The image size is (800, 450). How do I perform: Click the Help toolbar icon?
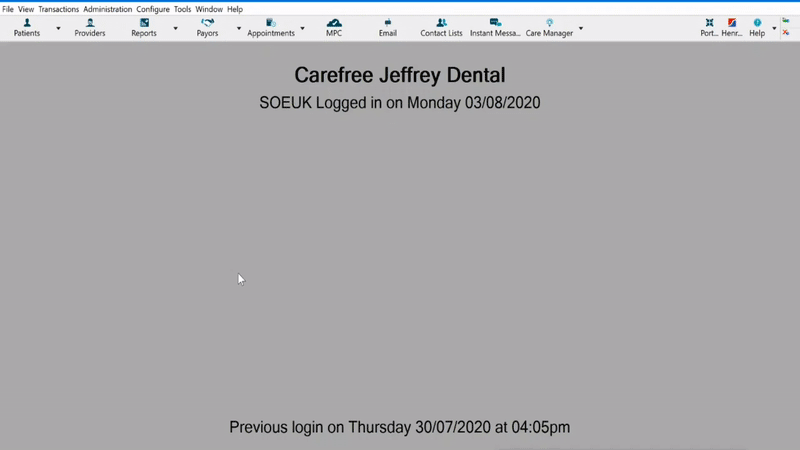[757, 28]
